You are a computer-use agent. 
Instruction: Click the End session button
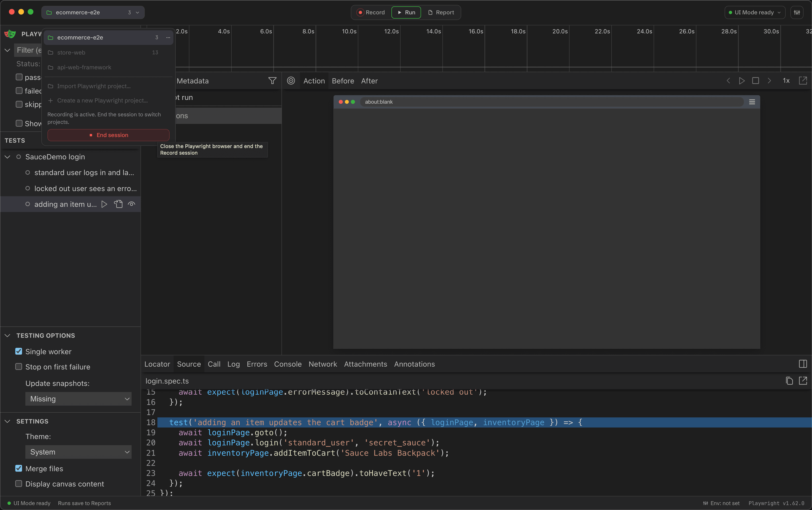tap(108, 135)
